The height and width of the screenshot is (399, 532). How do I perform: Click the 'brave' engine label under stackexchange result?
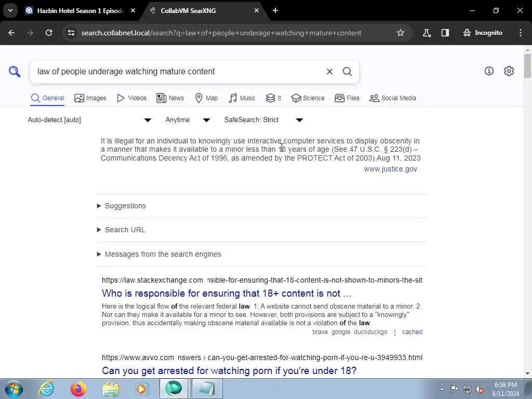(x=320, y=332)
